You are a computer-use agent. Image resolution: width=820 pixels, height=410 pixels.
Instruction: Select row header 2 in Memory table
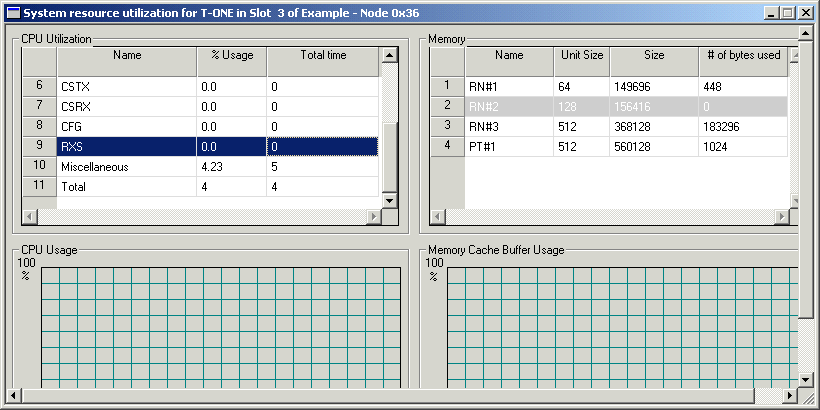(447, 105)
